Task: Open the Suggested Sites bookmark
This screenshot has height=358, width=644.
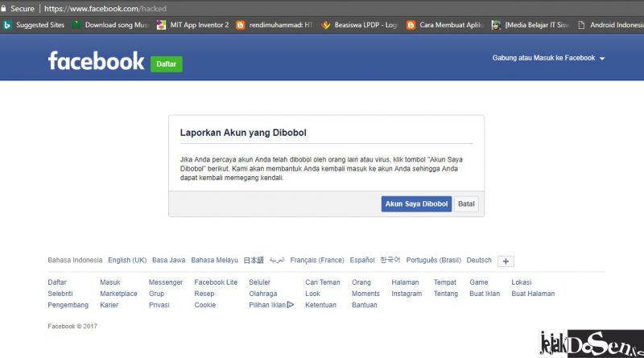Action: point(34,25)
